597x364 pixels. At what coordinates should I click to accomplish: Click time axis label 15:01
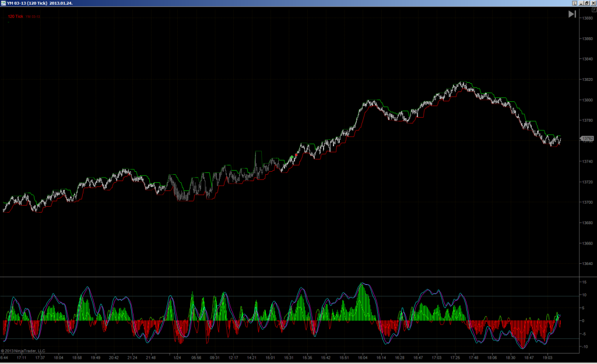pos(271,358)
